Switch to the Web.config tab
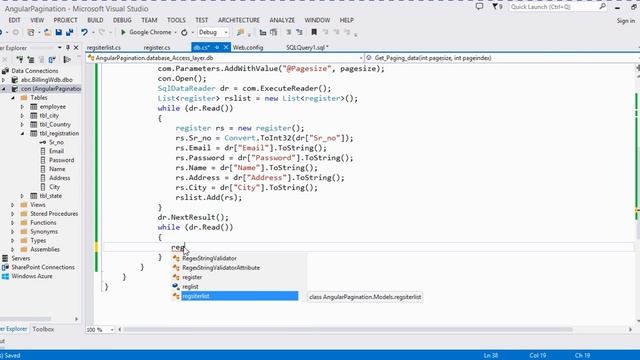 click(x=248, y=47)
